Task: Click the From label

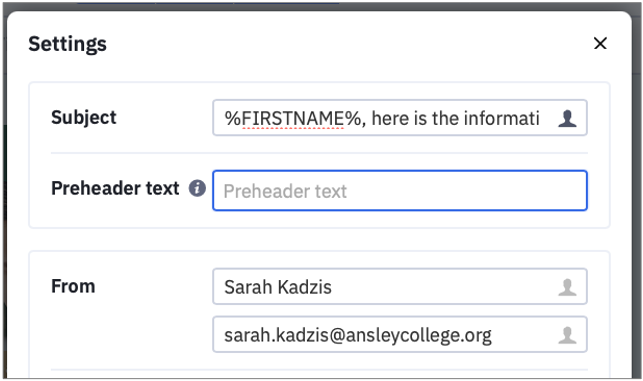Action: [73, 286]
